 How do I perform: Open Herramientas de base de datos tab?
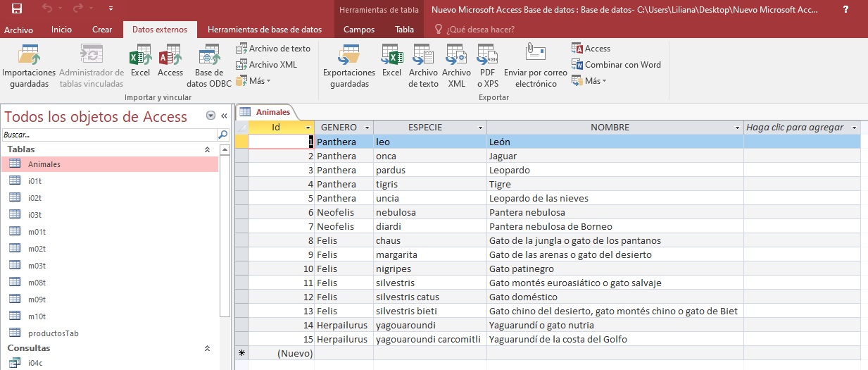[265, 30]
